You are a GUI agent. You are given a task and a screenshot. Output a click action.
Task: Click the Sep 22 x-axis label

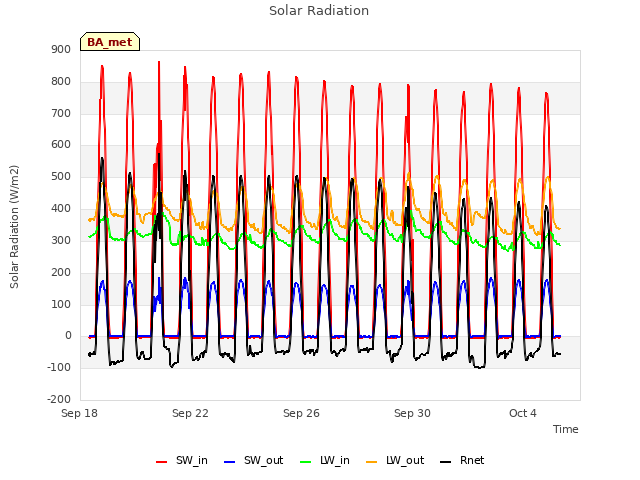click(x=190, y=413)
